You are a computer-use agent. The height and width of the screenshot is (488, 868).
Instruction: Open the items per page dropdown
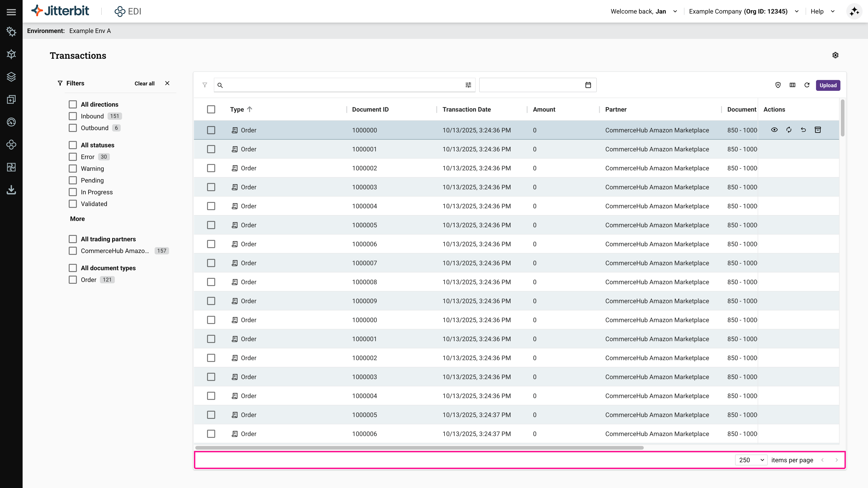(751, 460)
